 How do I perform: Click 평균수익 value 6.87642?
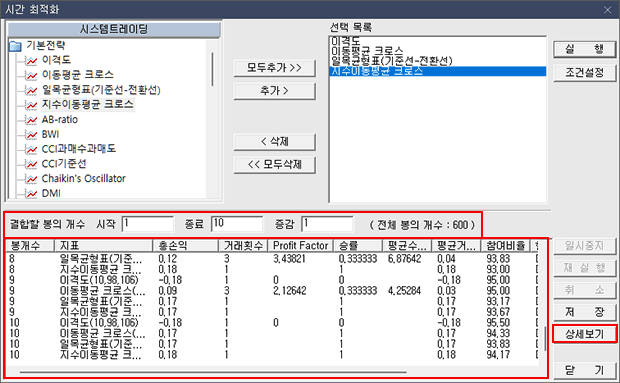click(x=405, y=259)
